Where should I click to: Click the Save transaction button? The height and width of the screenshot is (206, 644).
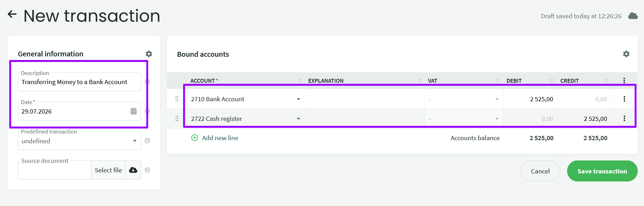[602, 171]
